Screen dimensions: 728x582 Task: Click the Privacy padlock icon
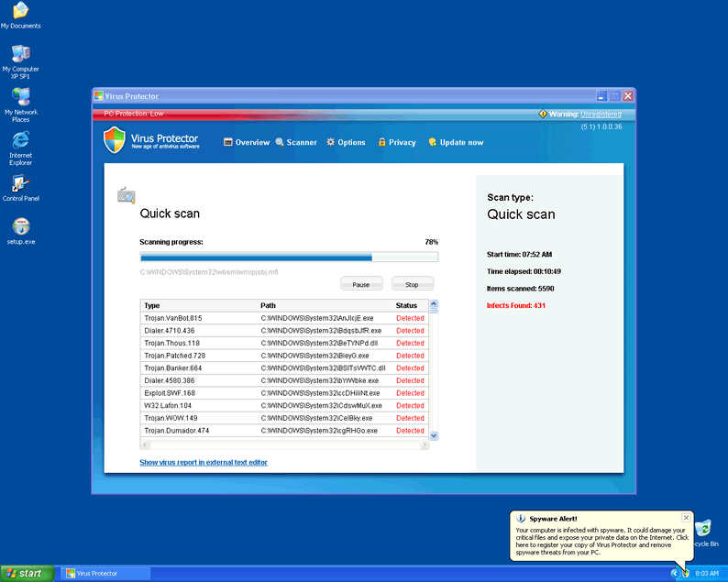[383, 142]
